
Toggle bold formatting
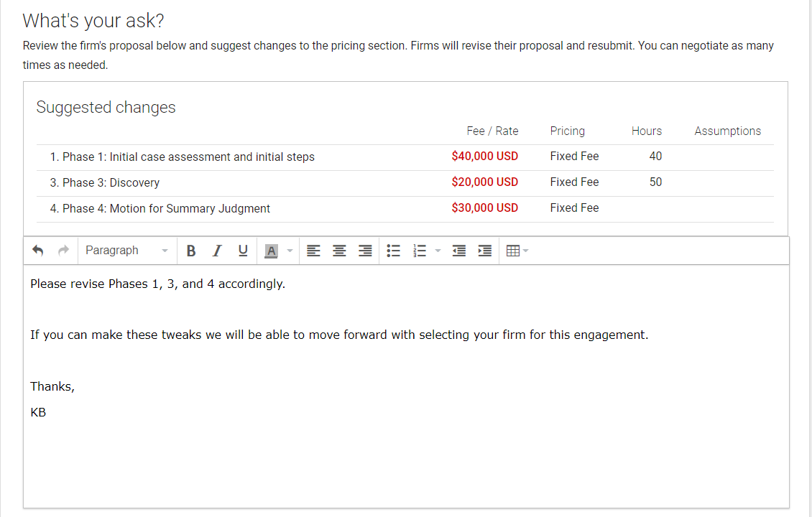[191, 251]
